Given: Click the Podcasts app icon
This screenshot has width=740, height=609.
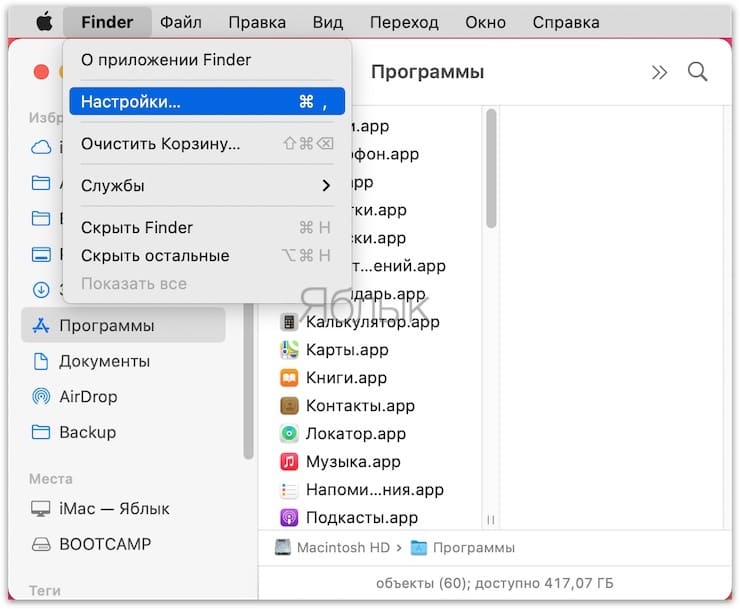Looking at the screenshot, I should point(289,517).
